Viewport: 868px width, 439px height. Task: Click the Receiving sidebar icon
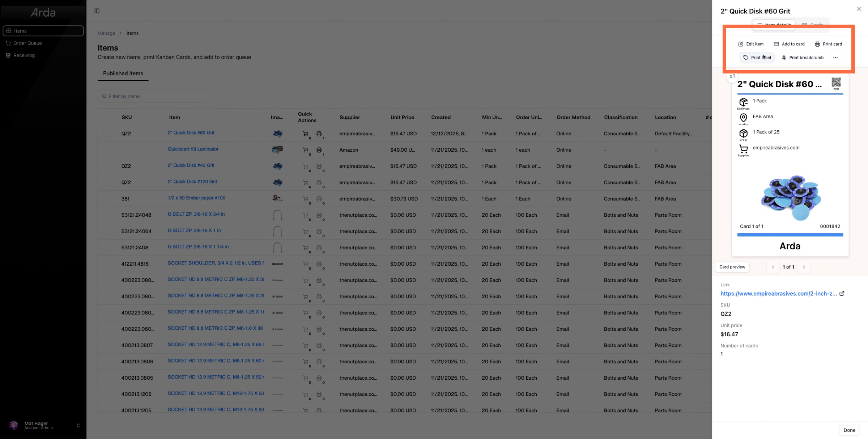click(8, 55)
